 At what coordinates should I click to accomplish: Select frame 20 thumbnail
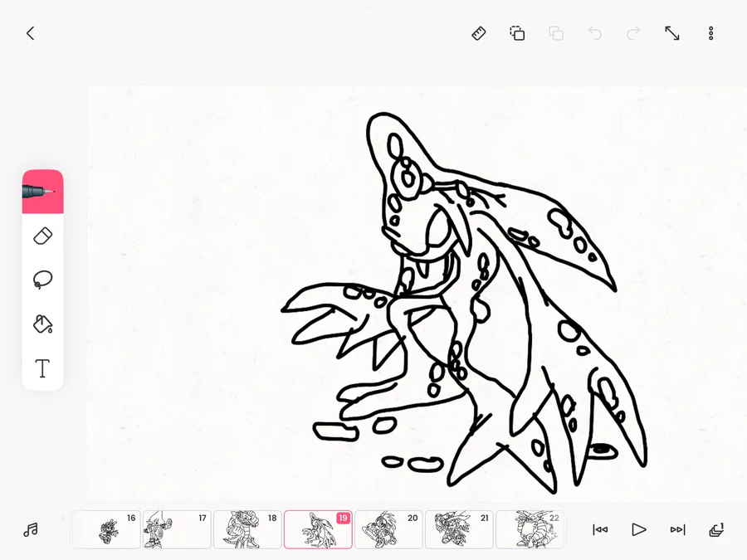(x=388, y=529)
